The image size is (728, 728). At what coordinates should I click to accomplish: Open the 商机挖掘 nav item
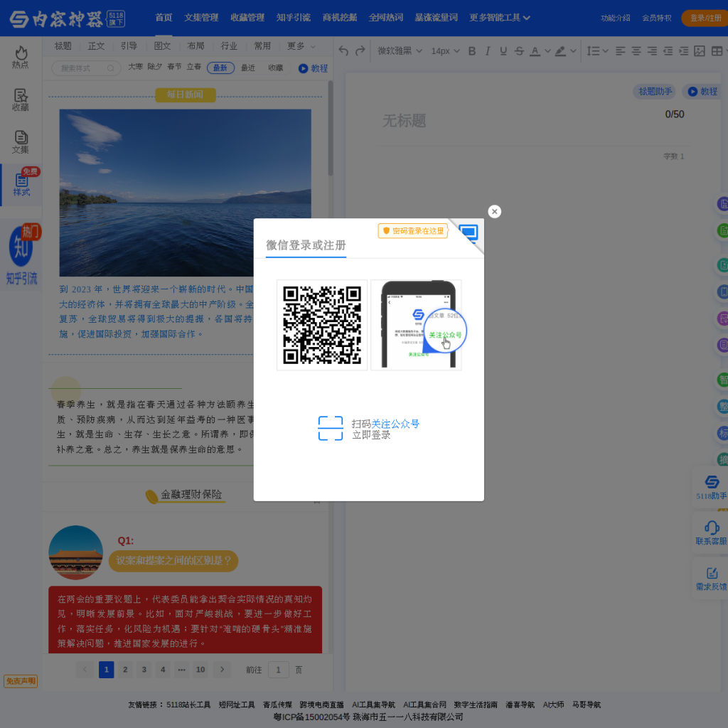[340, 18]
